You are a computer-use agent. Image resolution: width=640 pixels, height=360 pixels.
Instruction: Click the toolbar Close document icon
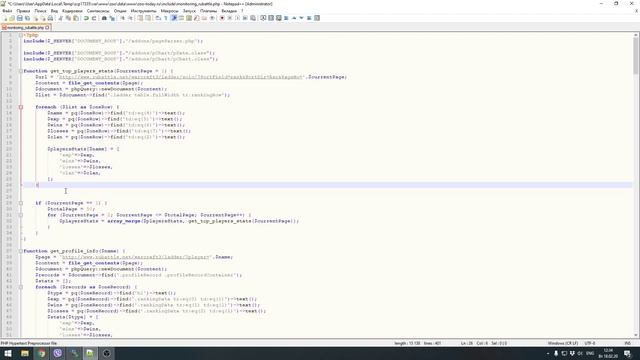[x=35, y=18]
